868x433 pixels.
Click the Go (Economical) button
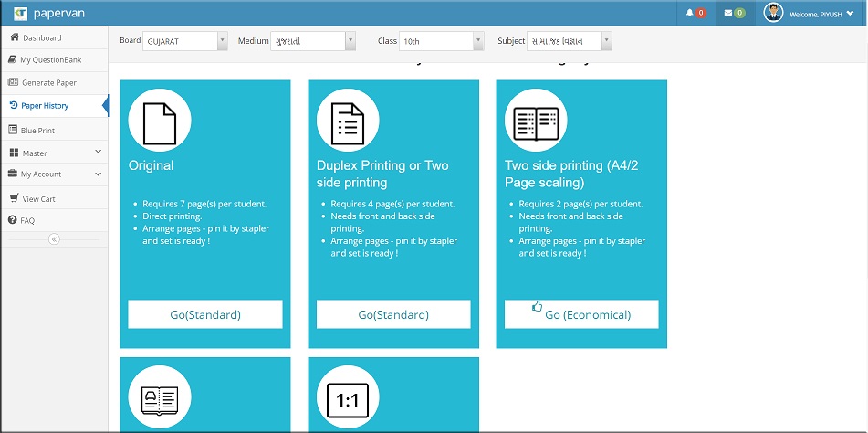tap(581, 314)
